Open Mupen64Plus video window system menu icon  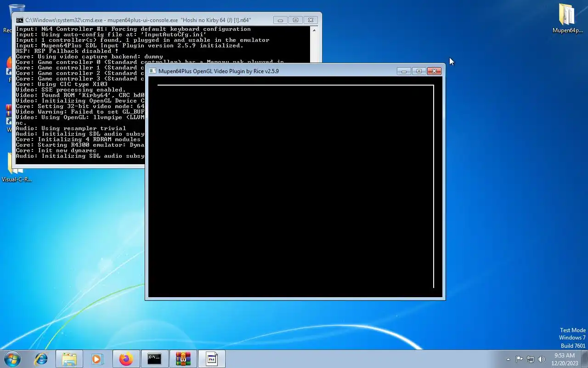pos(153,71)
